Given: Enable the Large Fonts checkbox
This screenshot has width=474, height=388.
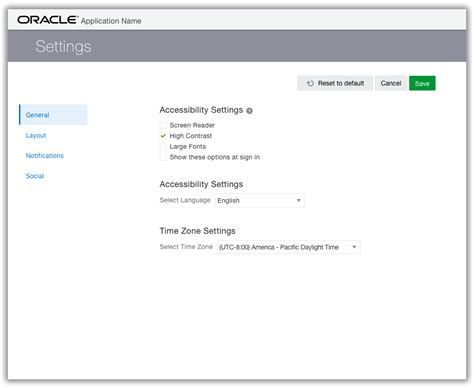Looking at the screenshot, I should pyautogui.click(x=163, y=147).
